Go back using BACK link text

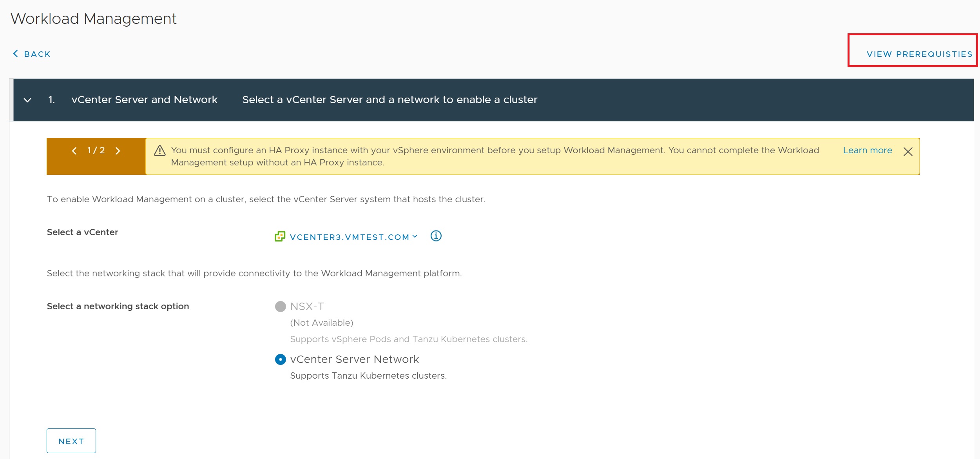[x=37, y=54]
